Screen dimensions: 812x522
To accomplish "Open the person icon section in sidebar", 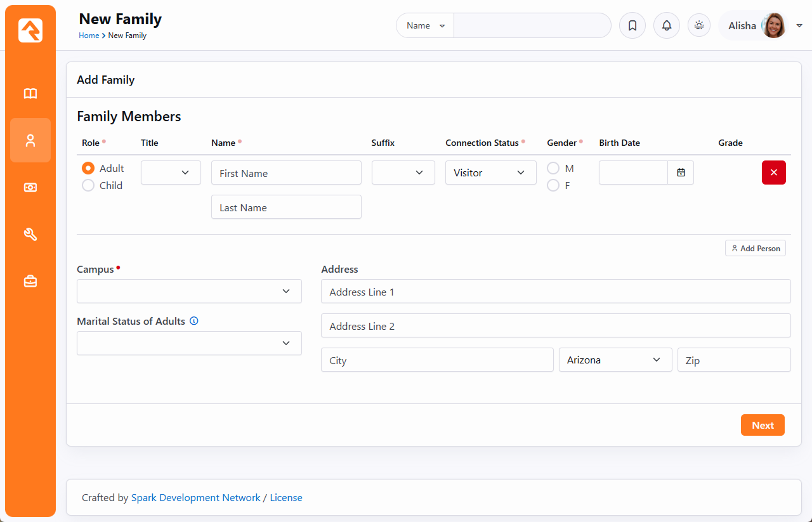I will pos(30,140).
